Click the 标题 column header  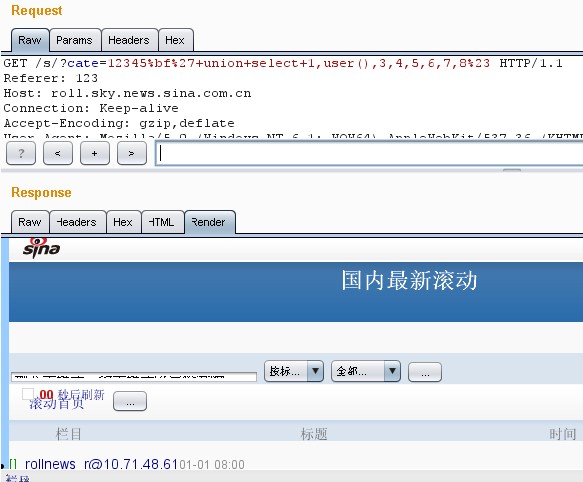314,434
